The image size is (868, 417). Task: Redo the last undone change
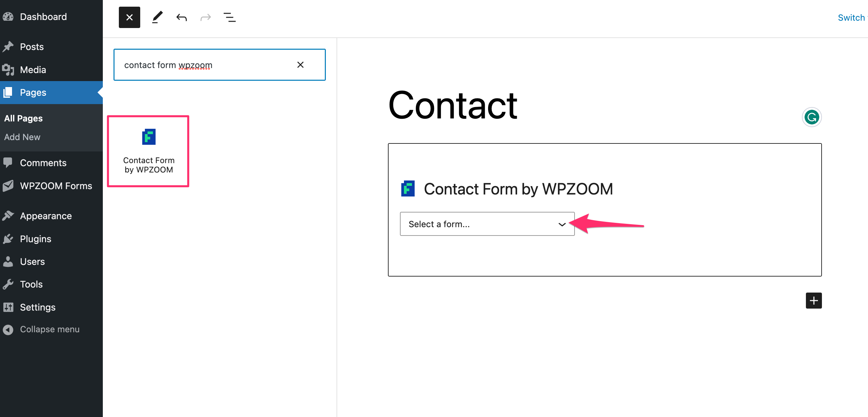click(206, 17)
